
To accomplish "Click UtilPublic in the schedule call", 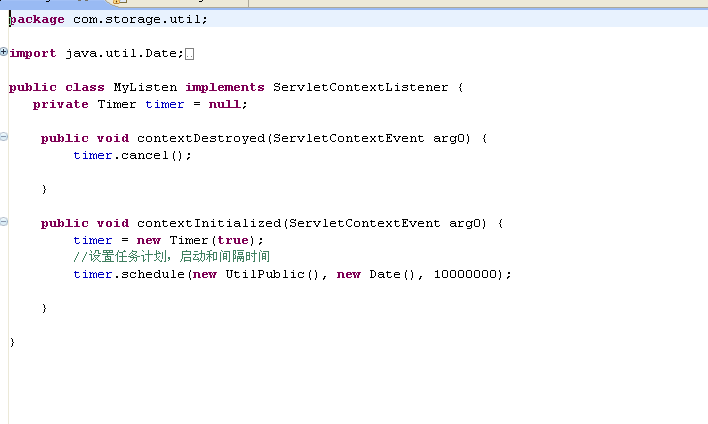I will pos(265,274).
